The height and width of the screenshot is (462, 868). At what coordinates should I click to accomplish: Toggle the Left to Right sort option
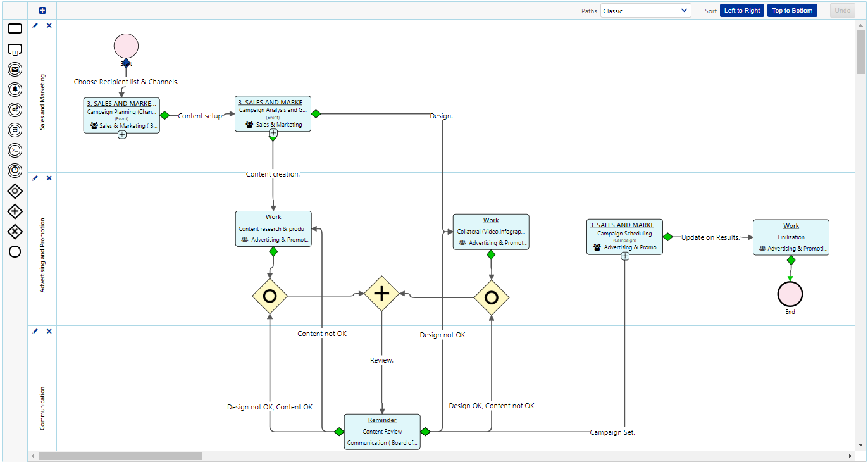pyautogui.click(x=741, y=10)
